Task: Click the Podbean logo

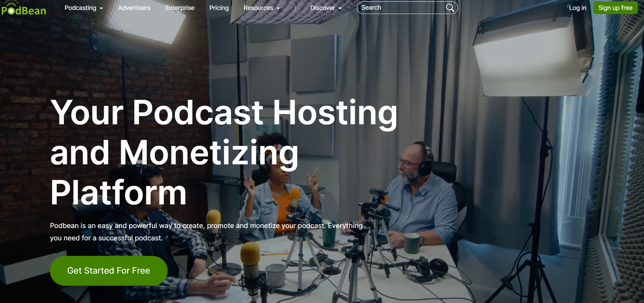Action: coord(24,10)
